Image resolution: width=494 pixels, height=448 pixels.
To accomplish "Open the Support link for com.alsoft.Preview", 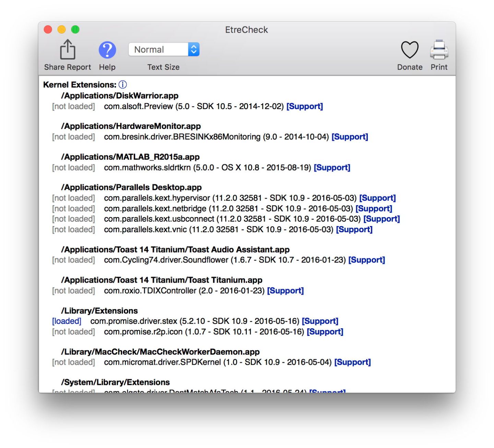I will pyautogui.click(x=305, y=106).
